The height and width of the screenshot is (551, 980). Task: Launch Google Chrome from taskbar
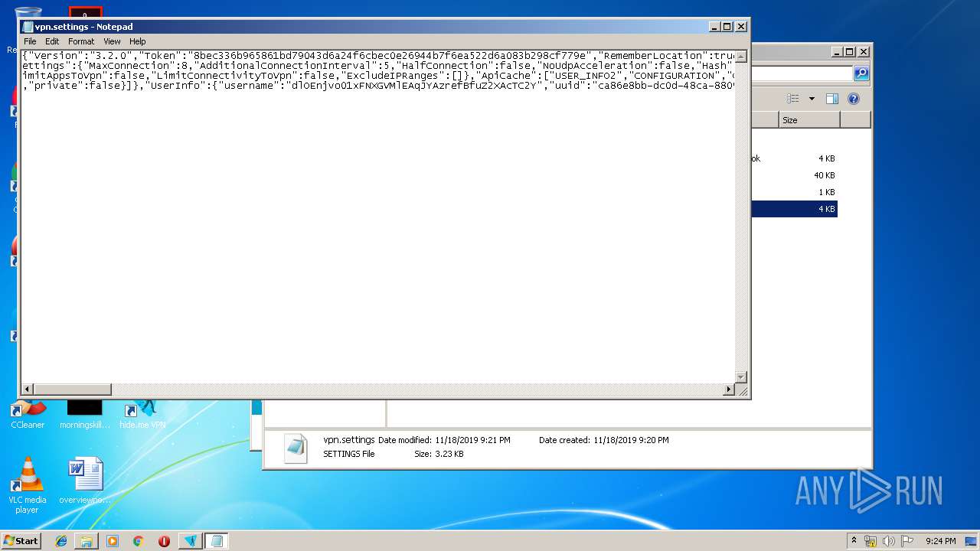(x=138, y=540)
